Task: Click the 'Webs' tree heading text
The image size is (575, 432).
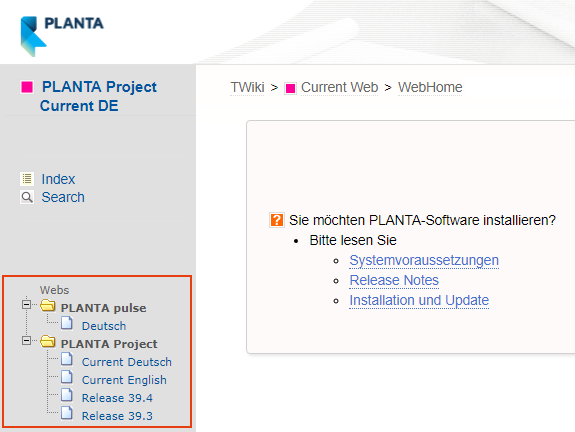Action: 54,290
